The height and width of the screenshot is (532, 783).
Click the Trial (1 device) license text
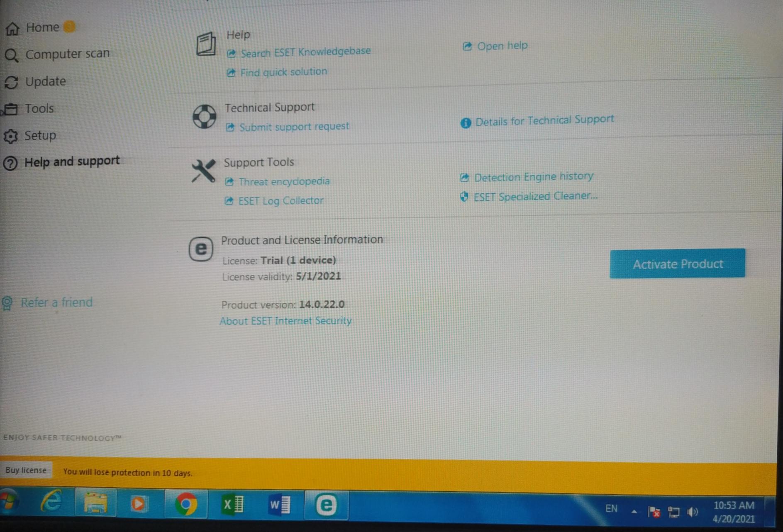click(298, 260)
